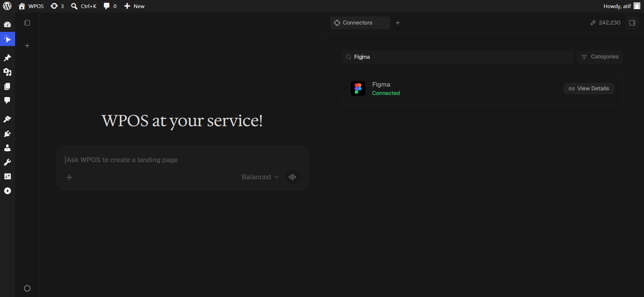
Task: Click the connector search field with Figma
Action: coord(458,57)
